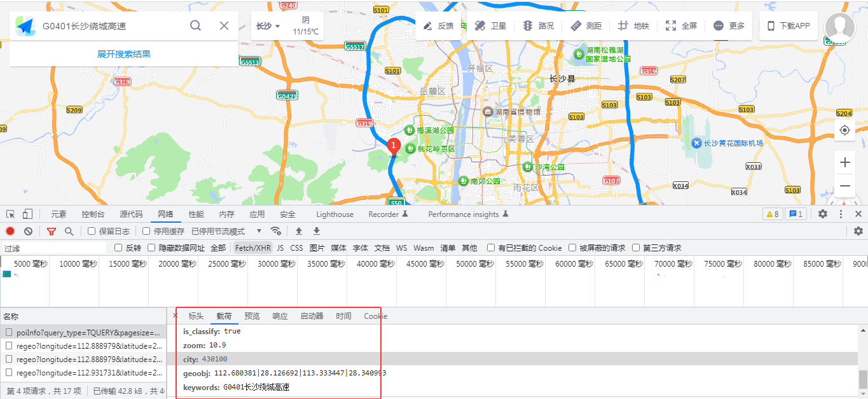Viewport: 868px width, 399px height.
Task: Close DevTools with the X button
Action: pyautogui.click(x=858, y=214)
